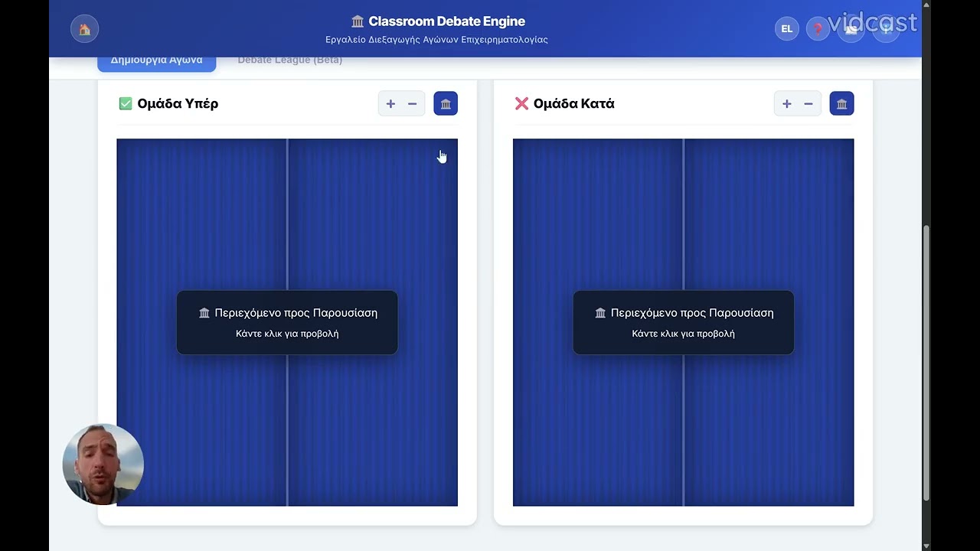This screenshot has width=980, height=551.
Task: Toggle presentation curtain icon for Ομάδα Υπέρ
Action: click(446, 103)
